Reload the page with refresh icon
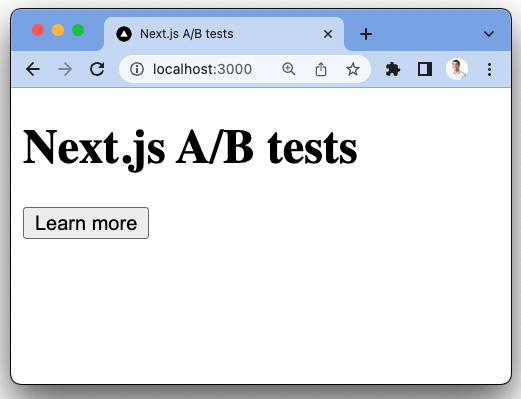 click(x=97, y=69)
